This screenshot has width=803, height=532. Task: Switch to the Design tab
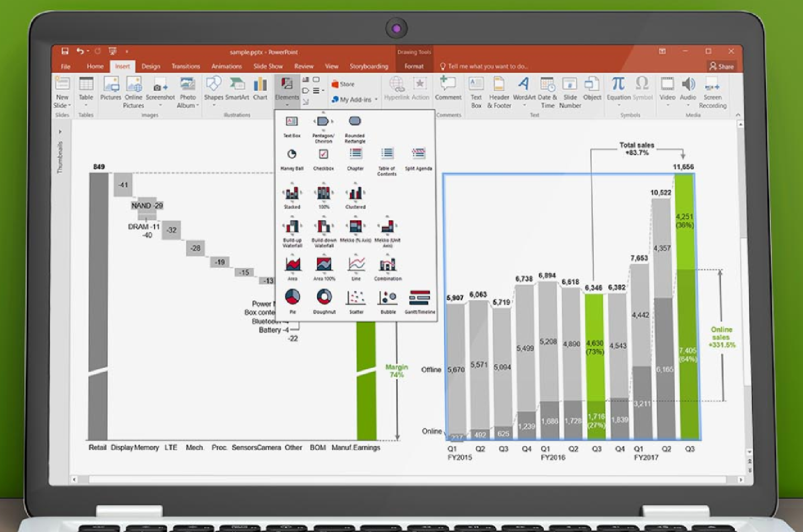click(151, 66)
